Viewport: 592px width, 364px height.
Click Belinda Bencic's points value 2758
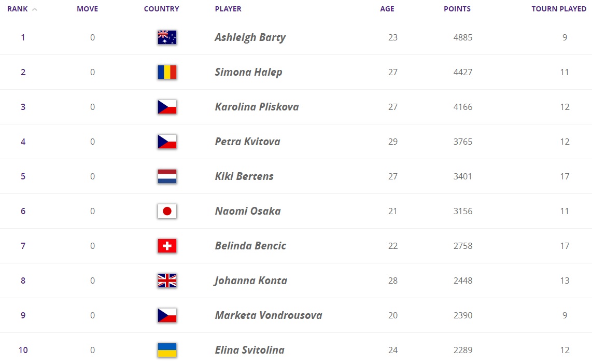click(x=462, y=246)
